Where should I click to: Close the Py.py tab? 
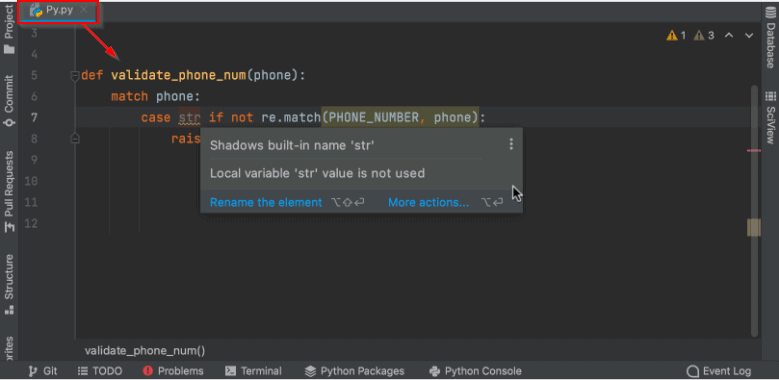pos(84,10)
